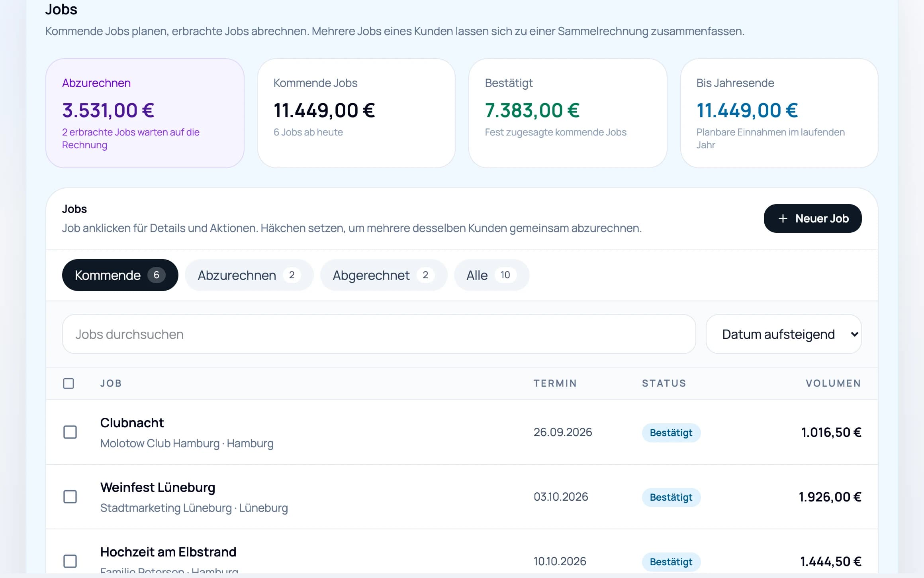Click the Bestätigt badge in Weinfest Lüneburg row
Viewport: 924px width, 578px height.
click(671, 497)
